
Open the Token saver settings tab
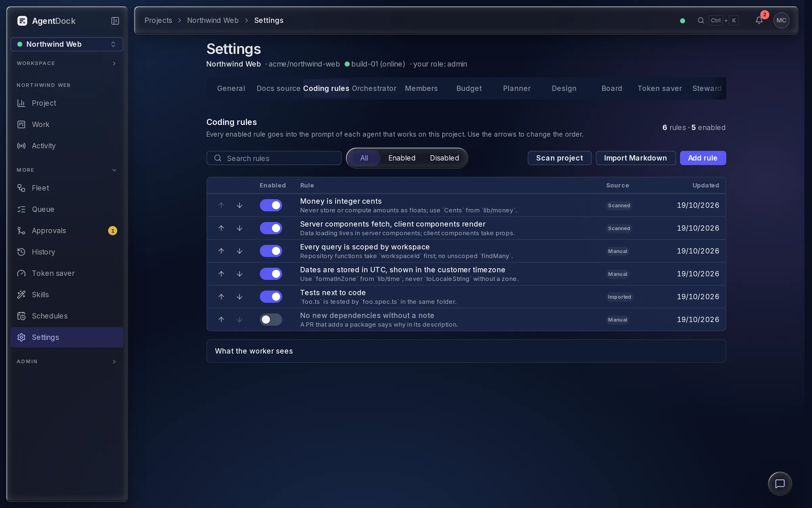click(659, 88)
